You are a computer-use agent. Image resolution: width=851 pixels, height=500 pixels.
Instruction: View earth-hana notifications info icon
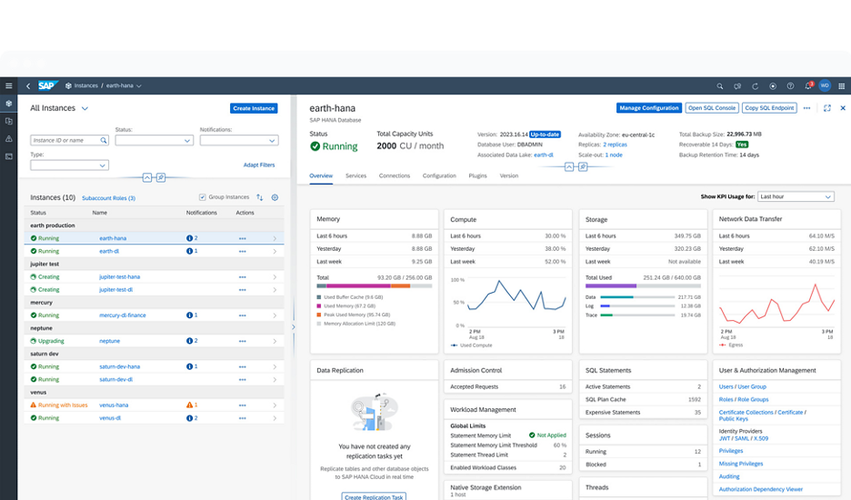pos(189,238)
